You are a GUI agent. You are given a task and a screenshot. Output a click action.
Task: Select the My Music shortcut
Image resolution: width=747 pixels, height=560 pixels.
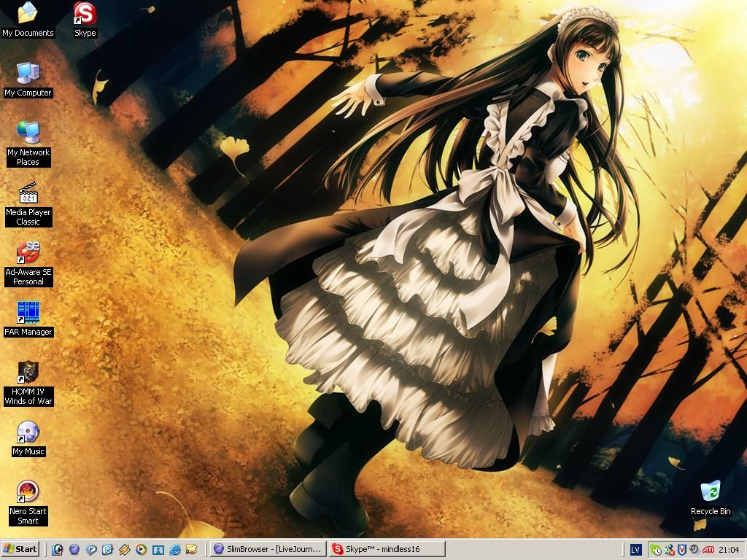28,438
